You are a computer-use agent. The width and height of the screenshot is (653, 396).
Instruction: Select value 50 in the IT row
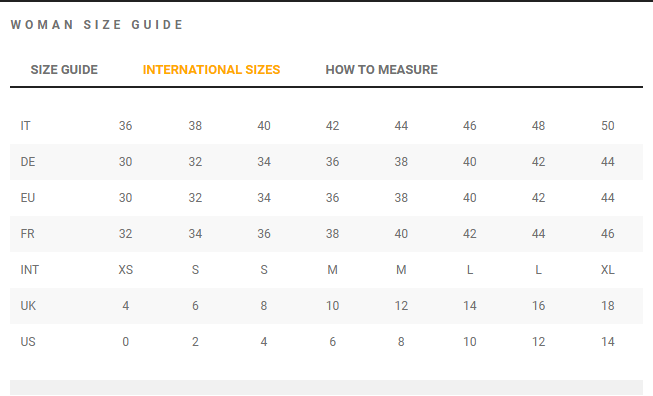(x=608, y=126)
